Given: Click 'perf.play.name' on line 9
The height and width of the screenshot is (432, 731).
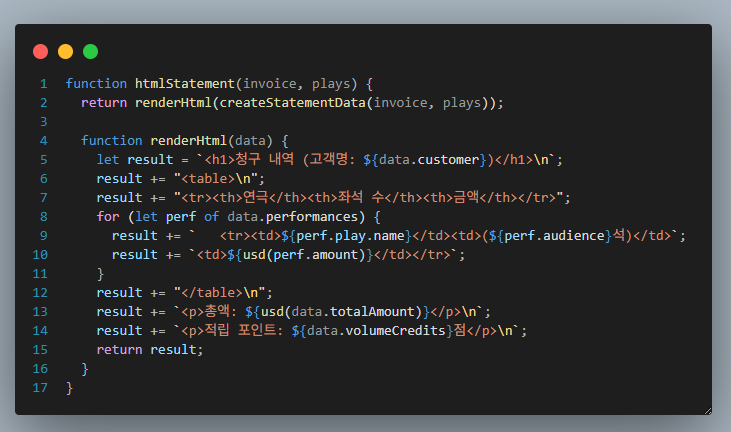Looking at the screenshot, I should point(350,236).
